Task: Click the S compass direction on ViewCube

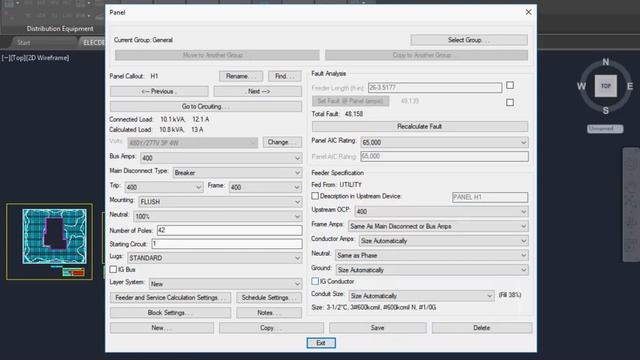Action: 606,111
